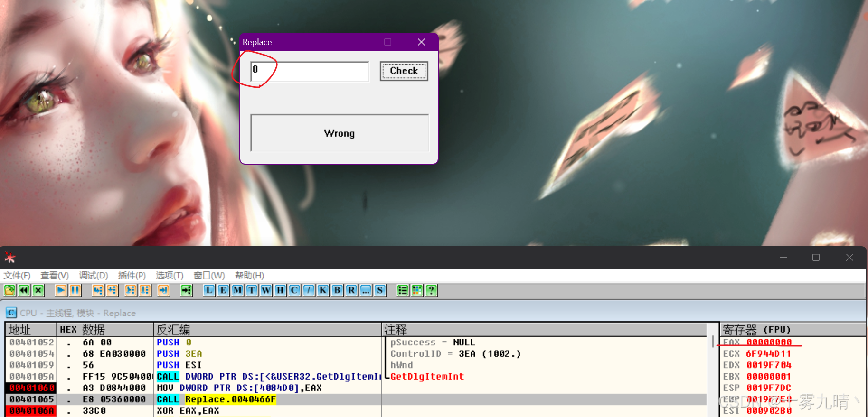This screenshot has width=868, height=417.
Task: Show References with the R icon
Action: (351, 290)
